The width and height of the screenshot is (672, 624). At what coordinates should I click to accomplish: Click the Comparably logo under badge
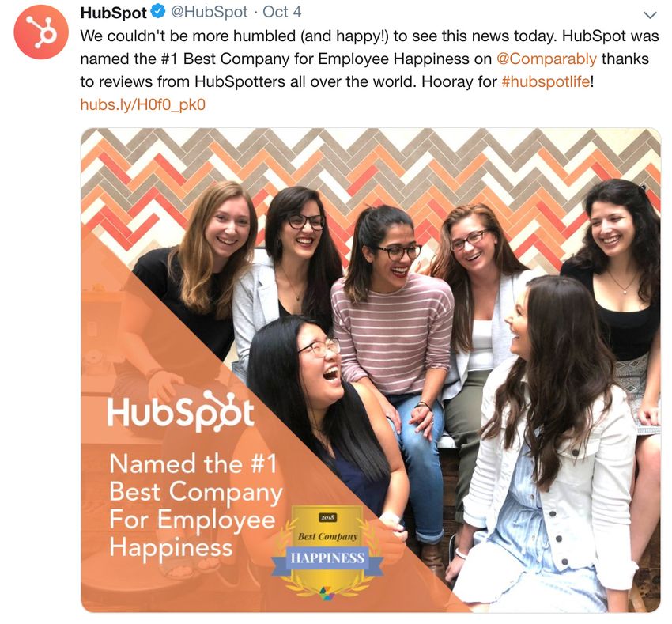click(x=327, y=592)
